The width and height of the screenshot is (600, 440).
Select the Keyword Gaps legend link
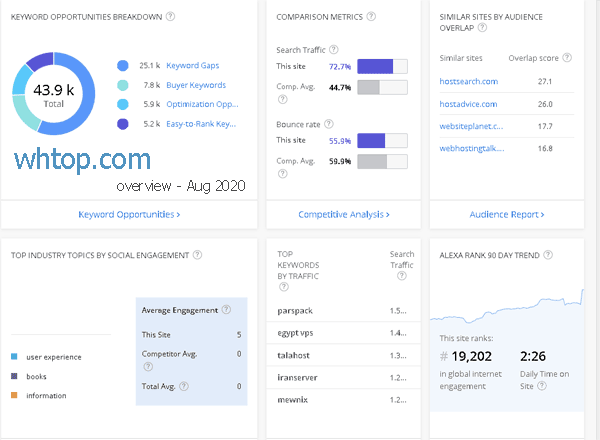click(x=194, y=66)
